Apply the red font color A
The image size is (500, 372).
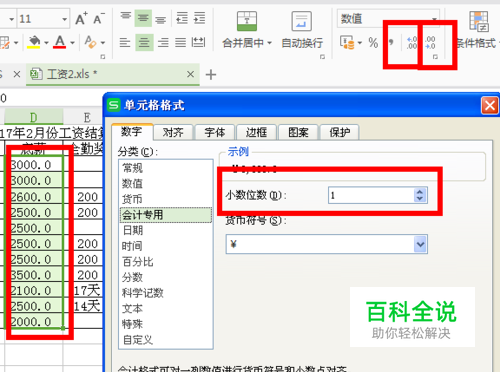[60, 42]
